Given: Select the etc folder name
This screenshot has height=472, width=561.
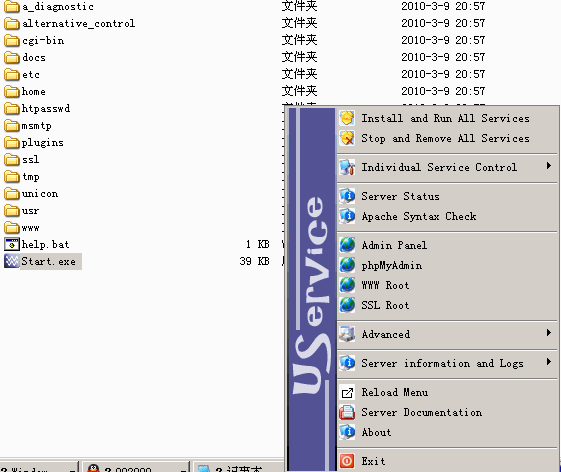Looking at the screenshot, I should coord(30,74).
